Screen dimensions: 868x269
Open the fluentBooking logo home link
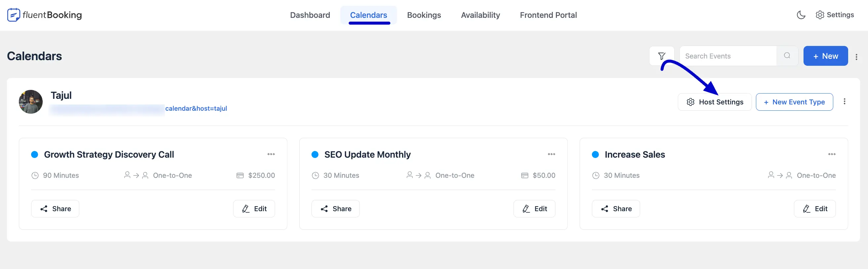tap(45, 15)
